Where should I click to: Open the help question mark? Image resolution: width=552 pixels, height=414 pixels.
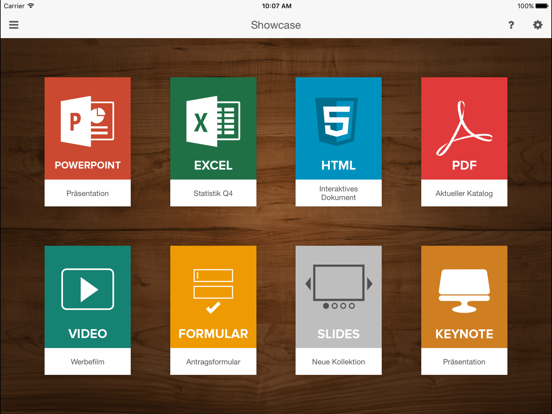tap(511, 25)
